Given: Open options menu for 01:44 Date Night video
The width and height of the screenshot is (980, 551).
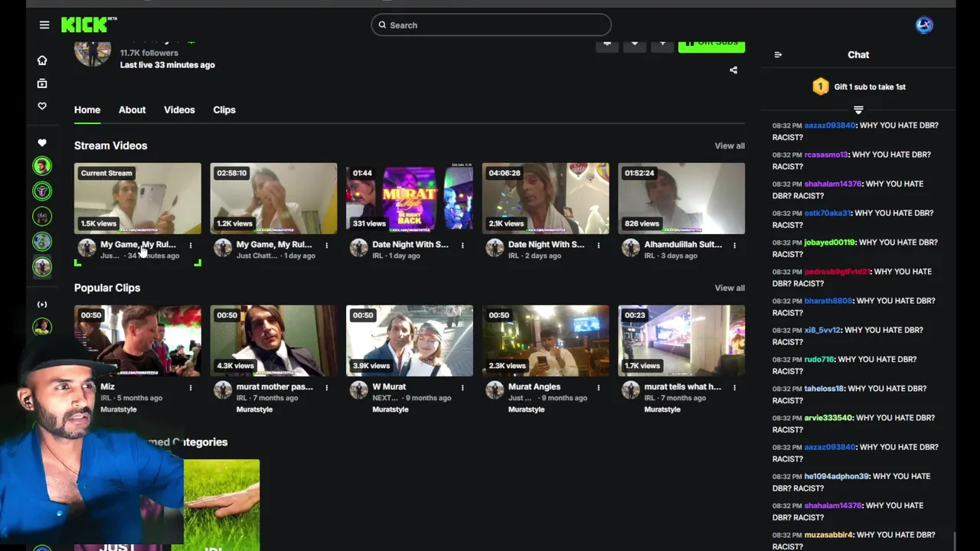Looking at the screenshot, I should (462, 246).
